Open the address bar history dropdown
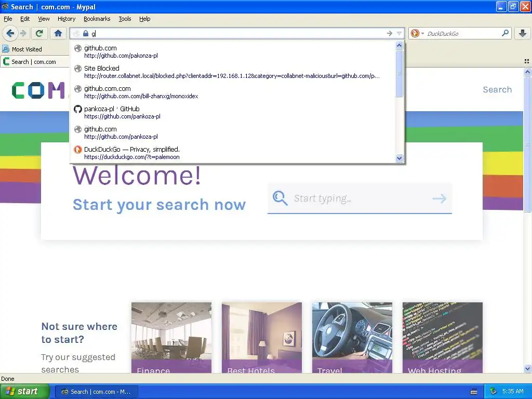 click(400, 33)
